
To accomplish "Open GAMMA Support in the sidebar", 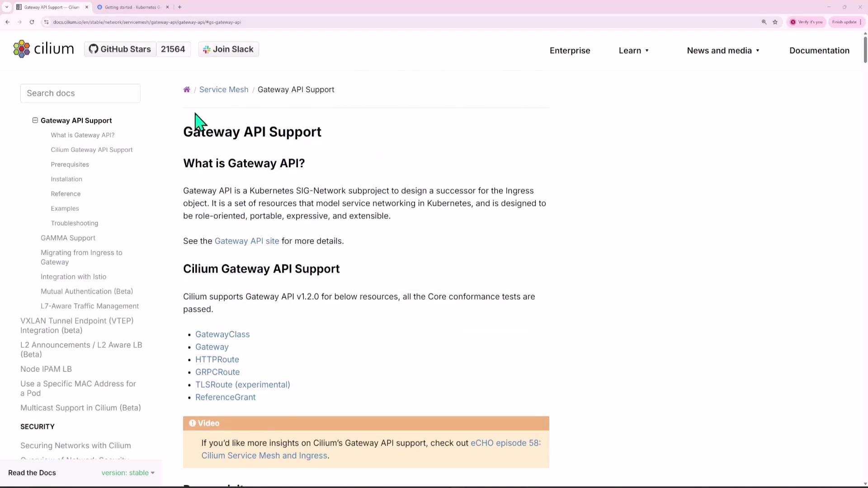I will pos(68,238).
